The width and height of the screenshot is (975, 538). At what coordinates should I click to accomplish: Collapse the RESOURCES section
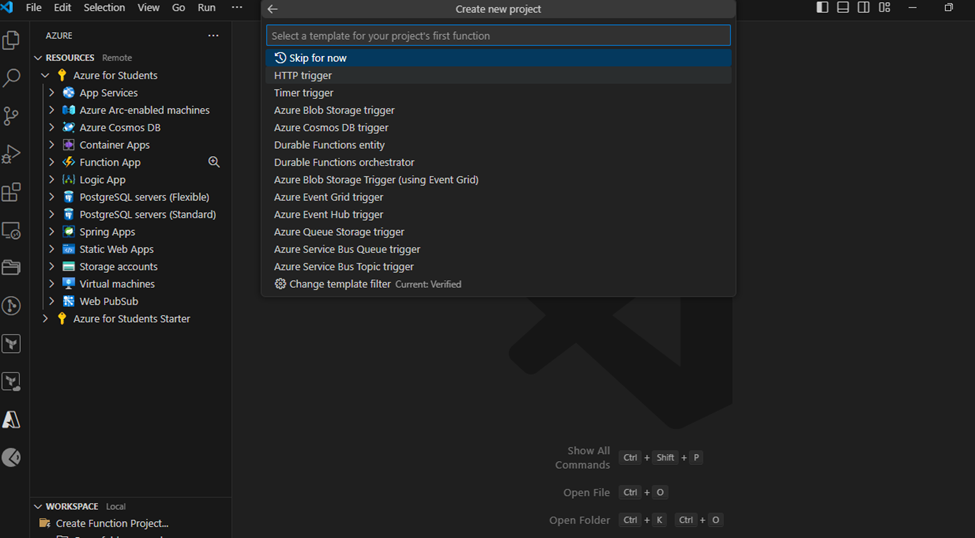[38, 58]
